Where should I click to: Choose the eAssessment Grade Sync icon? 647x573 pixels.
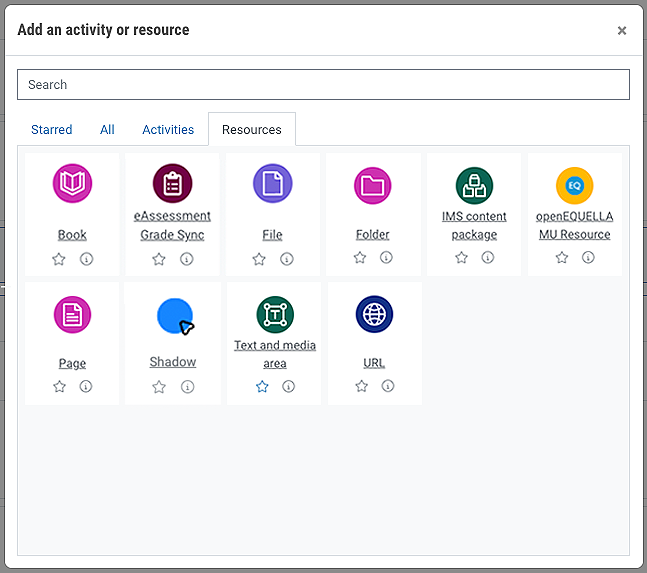[x=172, y=184]
